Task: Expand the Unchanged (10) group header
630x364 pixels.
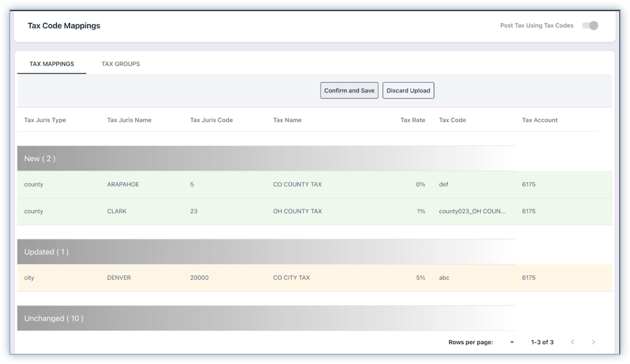Action: click(54, 318)
